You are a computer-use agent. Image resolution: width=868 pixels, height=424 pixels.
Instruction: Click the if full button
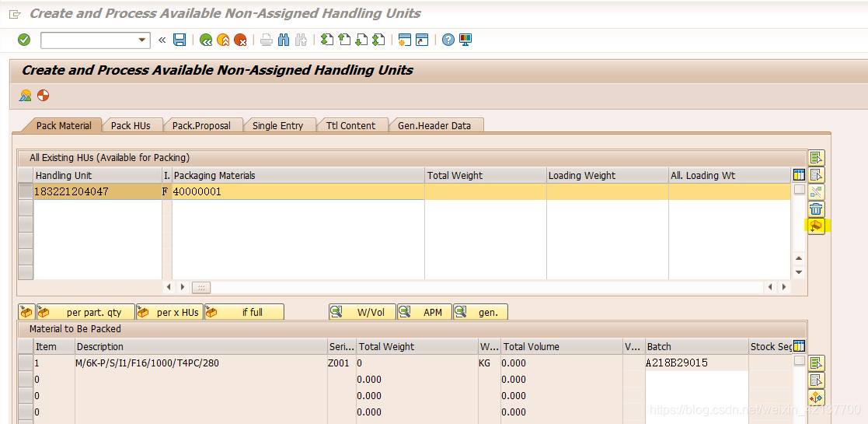pos(244,312)
